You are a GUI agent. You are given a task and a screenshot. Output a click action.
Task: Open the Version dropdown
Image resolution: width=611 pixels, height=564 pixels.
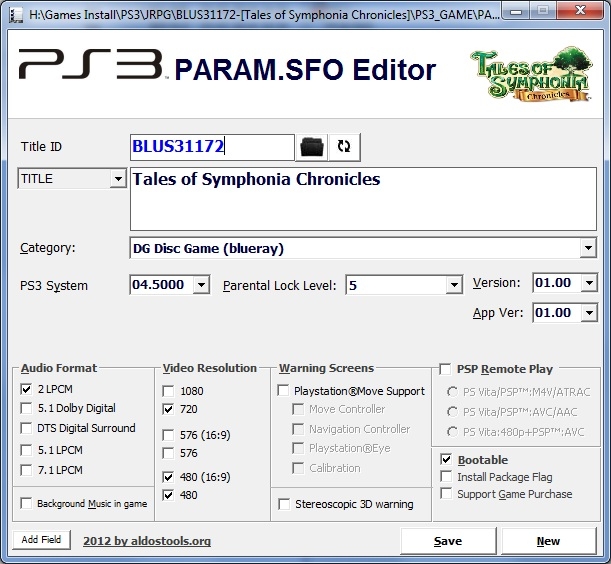[x=589, y=283]
